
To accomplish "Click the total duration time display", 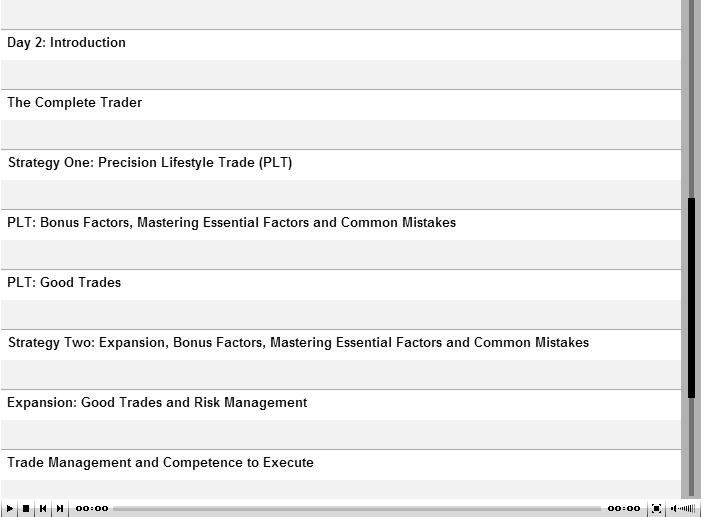I will point(624,508).
